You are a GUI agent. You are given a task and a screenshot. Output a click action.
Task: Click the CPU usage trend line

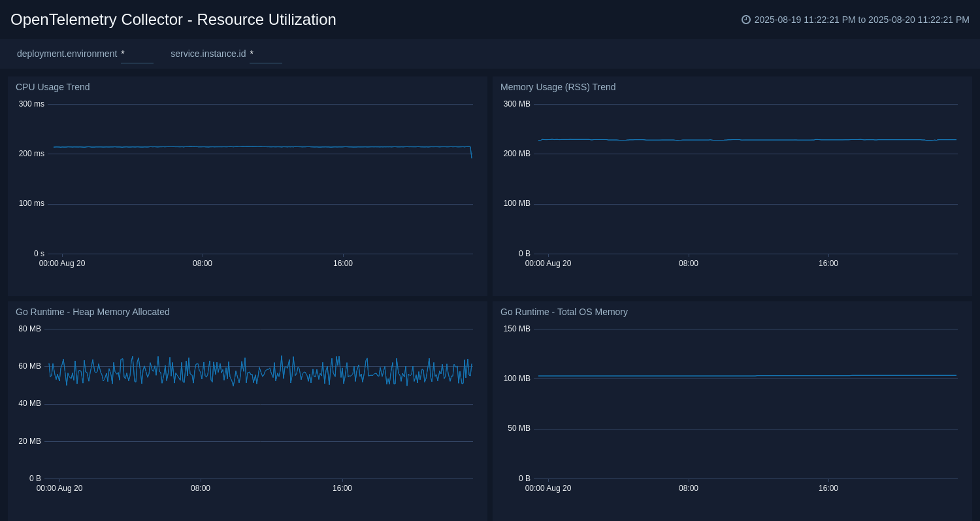pyautogui.click(x=261, y=147)
